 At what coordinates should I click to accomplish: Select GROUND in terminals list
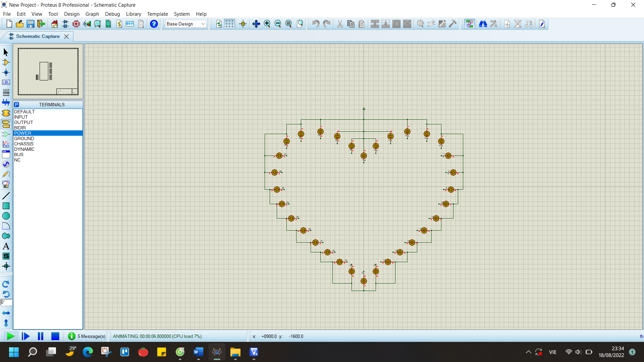[24, 138]
